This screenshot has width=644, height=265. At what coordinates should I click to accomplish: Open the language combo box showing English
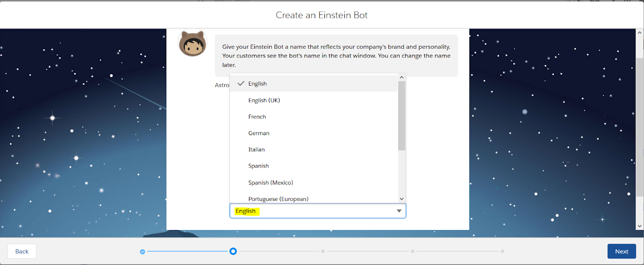tap(318, 211)
